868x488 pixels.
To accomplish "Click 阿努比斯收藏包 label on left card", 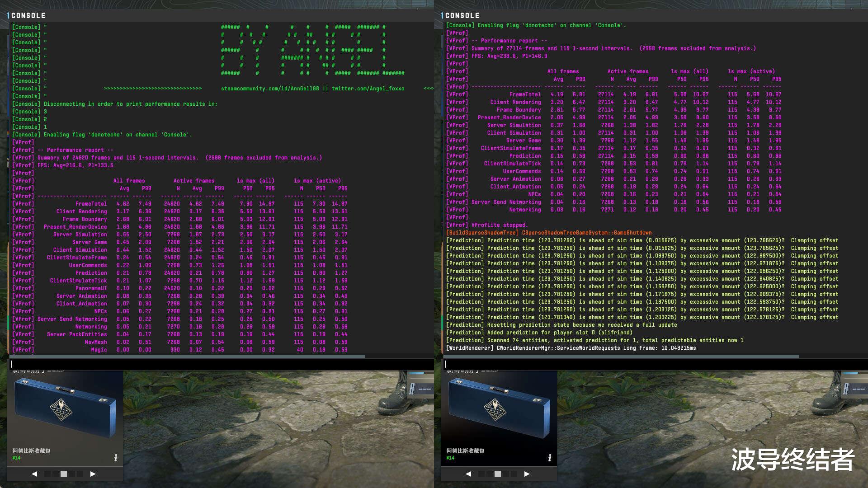I will tap(31, 450).
